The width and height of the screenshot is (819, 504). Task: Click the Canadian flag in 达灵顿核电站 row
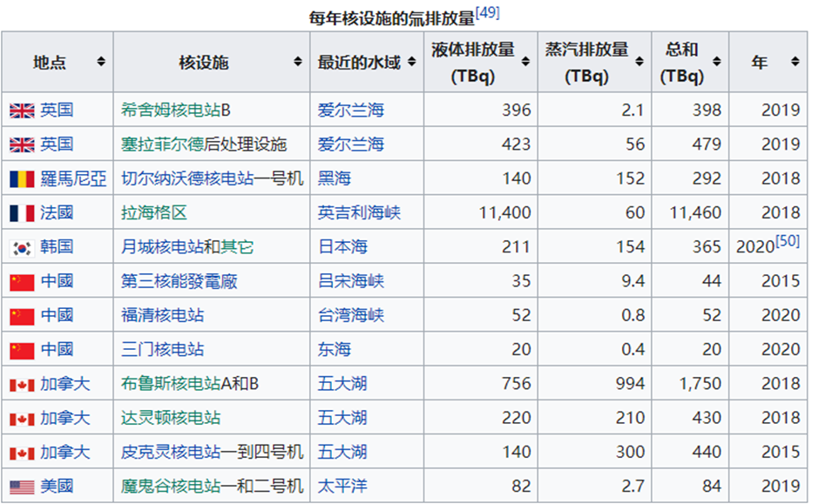(x=22, y=419)
